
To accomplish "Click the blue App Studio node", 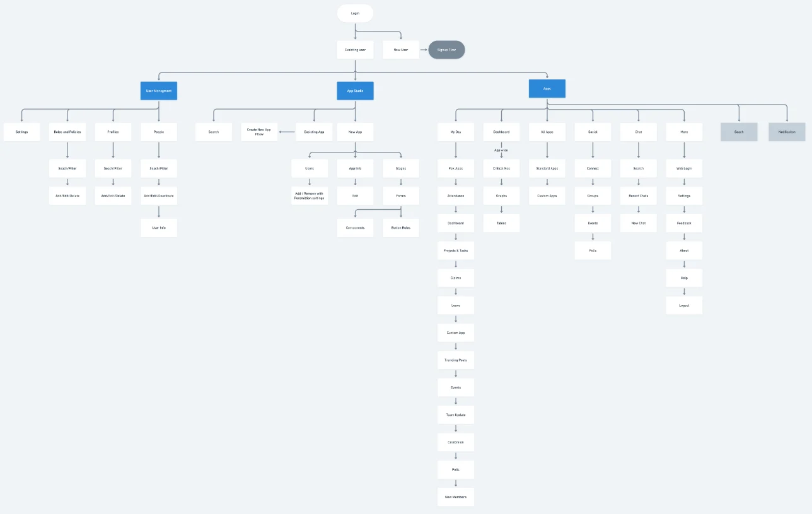I will click(355, 91).
